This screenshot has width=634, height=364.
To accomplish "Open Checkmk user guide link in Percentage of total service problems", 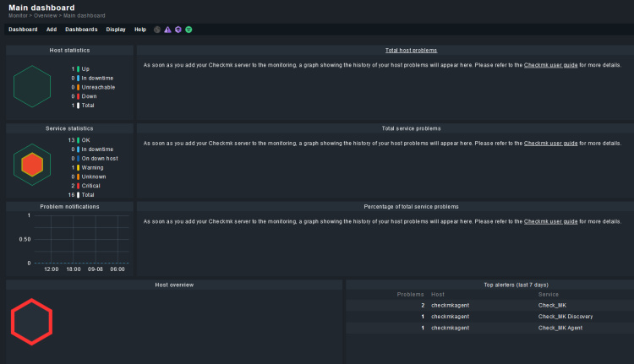I will coord(550,221).
